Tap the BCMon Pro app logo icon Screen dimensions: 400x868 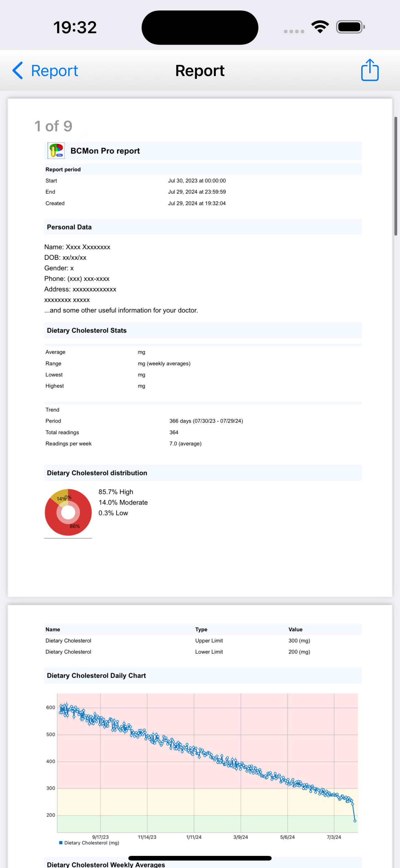tap(56, 151)
